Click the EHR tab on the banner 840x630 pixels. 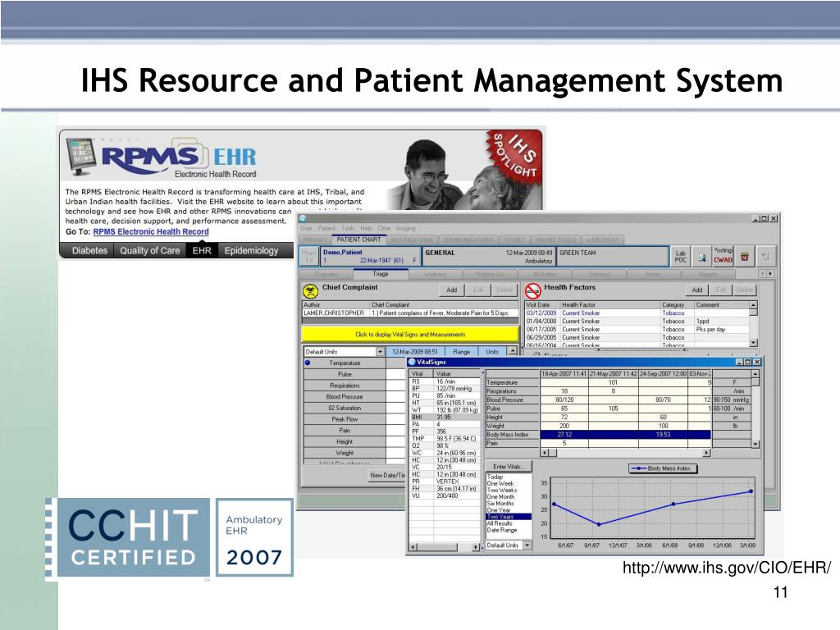pos(202,250)
